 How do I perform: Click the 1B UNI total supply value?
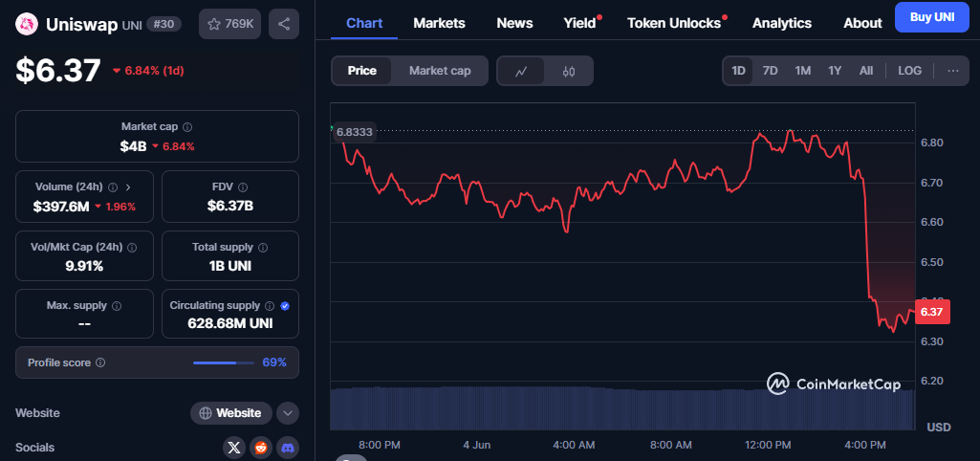pos(230,266)
